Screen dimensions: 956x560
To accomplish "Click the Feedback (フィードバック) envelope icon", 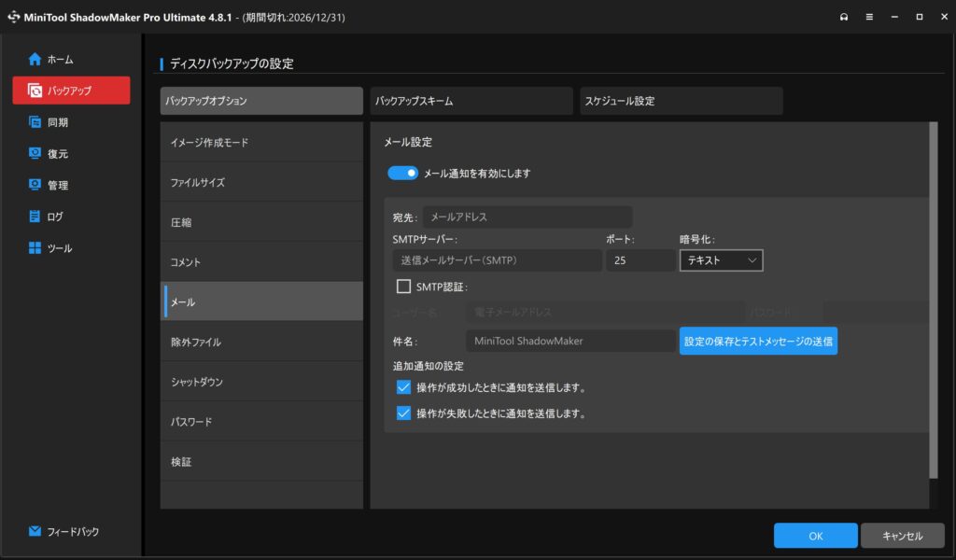I will pos(35,531).
